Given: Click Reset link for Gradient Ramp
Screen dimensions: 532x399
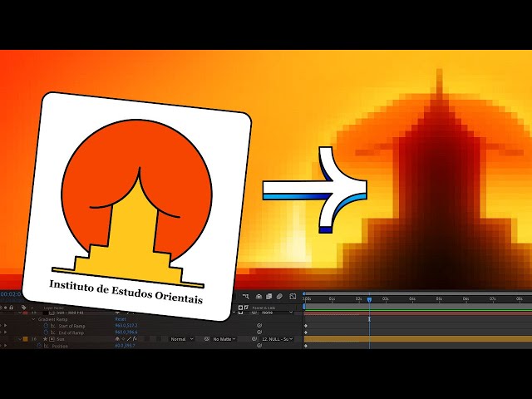Looking at the screenshot, I should point(120,319).
